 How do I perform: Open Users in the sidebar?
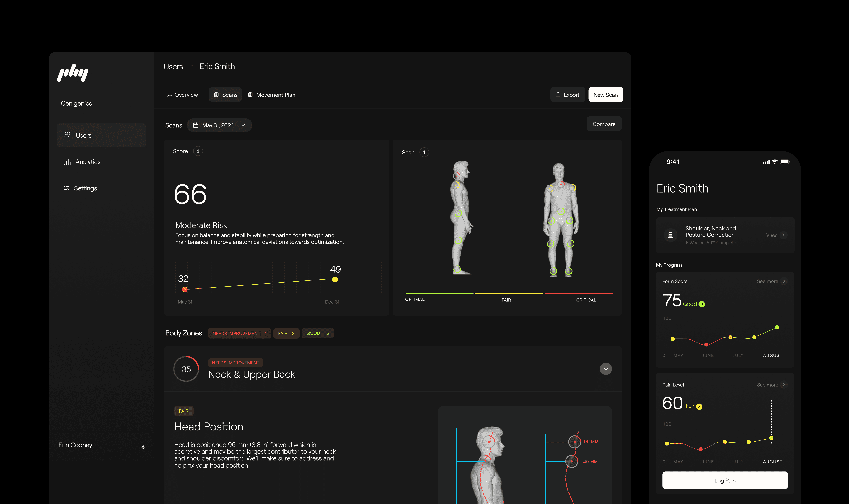101,135
